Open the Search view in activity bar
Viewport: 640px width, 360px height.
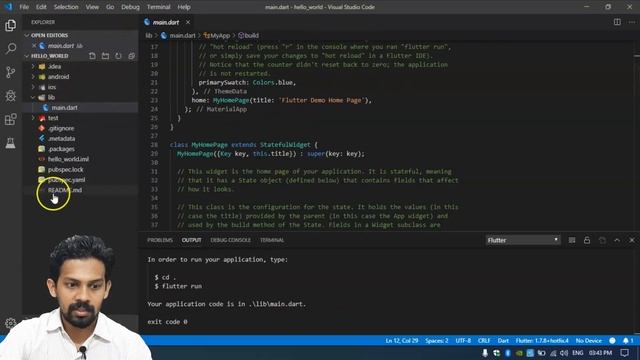pos(11,49)
